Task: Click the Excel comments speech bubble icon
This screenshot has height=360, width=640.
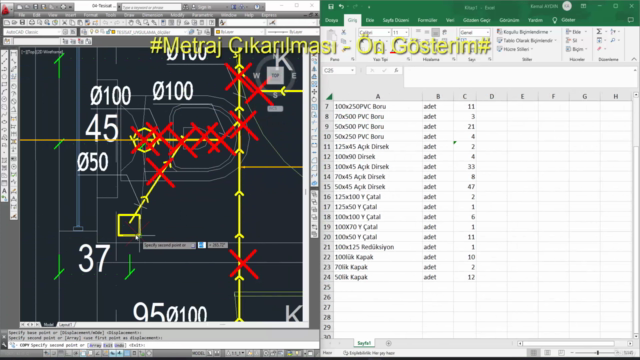Action: (630, 20)
